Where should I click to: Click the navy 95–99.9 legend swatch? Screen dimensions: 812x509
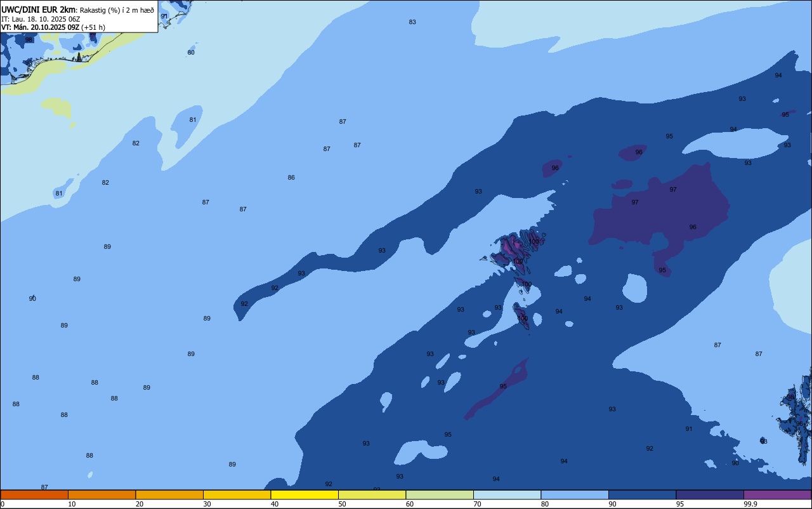point(710,494)
